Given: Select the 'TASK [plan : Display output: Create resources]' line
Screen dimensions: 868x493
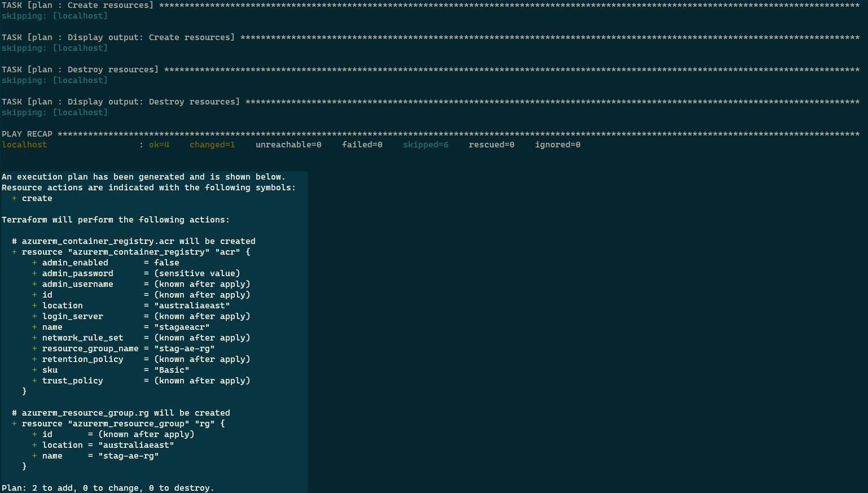Looking at the screenshot, I should [118, 37].
